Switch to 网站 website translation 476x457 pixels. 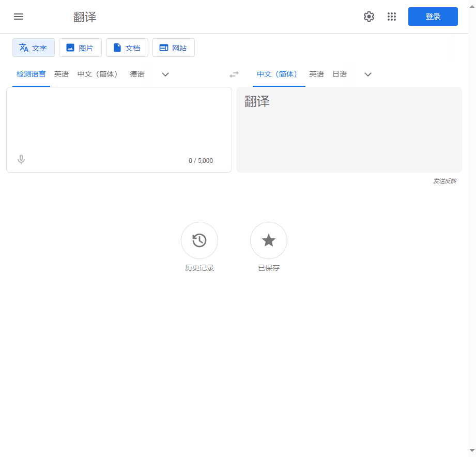[x=173, y=48]
